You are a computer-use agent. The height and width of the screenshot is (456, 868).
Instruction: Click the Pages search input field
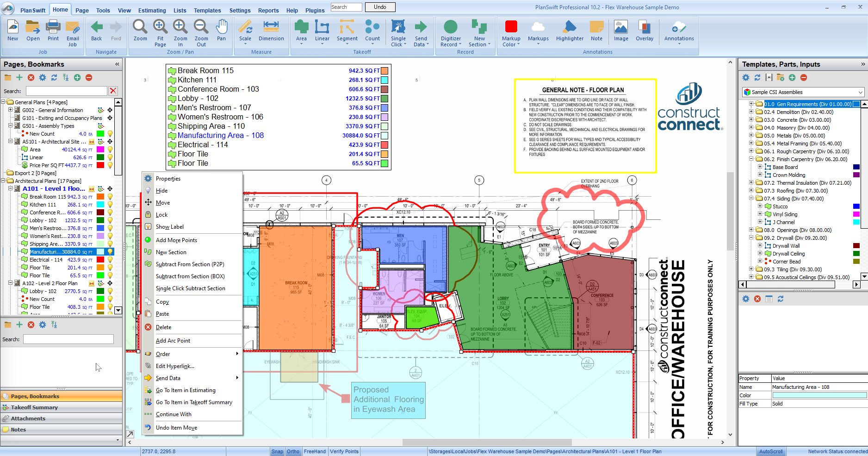(x=67, y=91)
